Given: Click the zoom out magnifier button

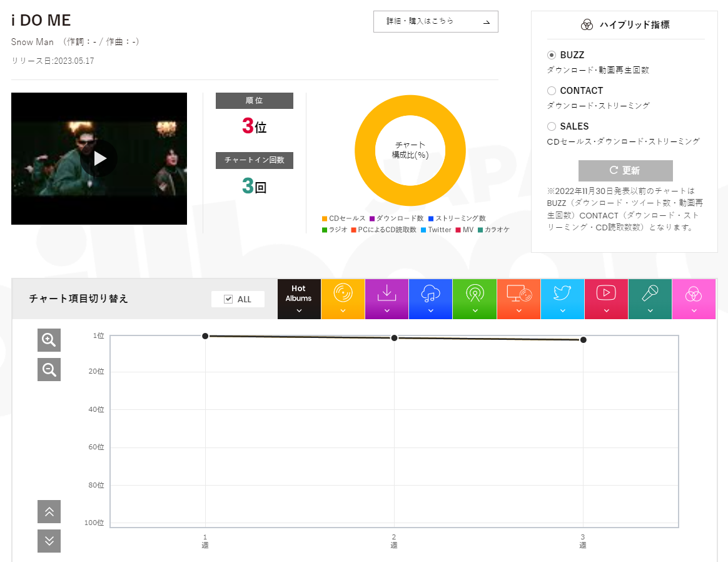Looking at the screenshot, I should click(49, 370).
